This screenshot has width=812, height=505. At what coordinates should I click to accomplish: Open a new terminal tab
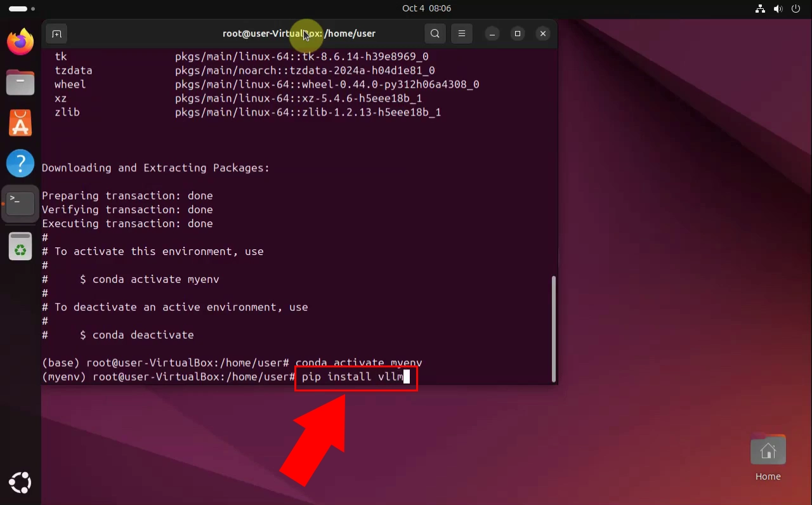[x=56, y=34]
